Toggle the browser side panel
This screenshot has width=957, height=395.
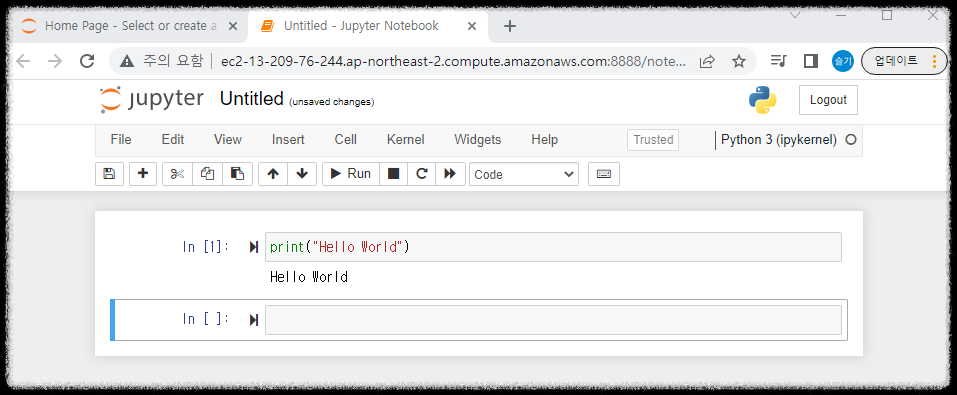811,61
